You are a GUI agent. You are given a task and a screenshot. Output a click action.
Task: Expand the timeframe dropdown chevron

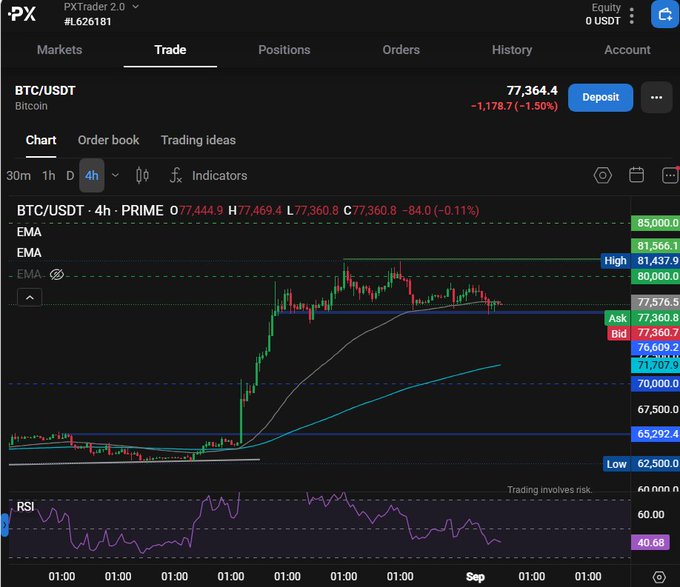[115, 176]
